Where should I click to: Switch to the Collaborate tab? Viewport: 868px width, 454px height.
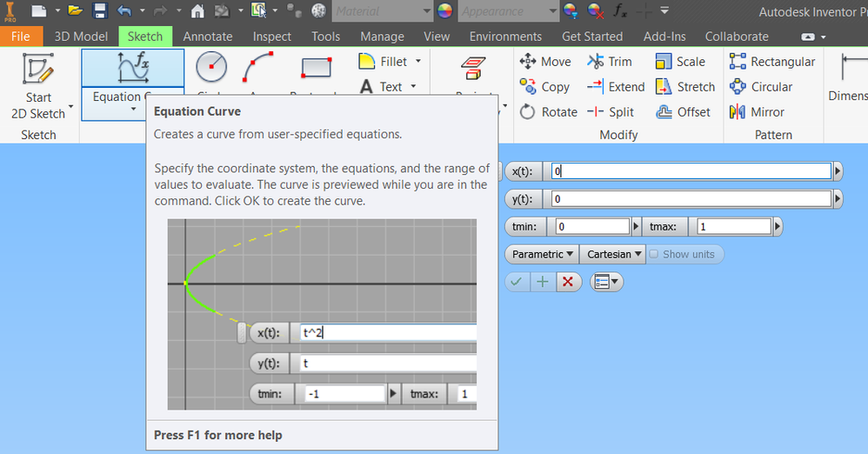737,37
